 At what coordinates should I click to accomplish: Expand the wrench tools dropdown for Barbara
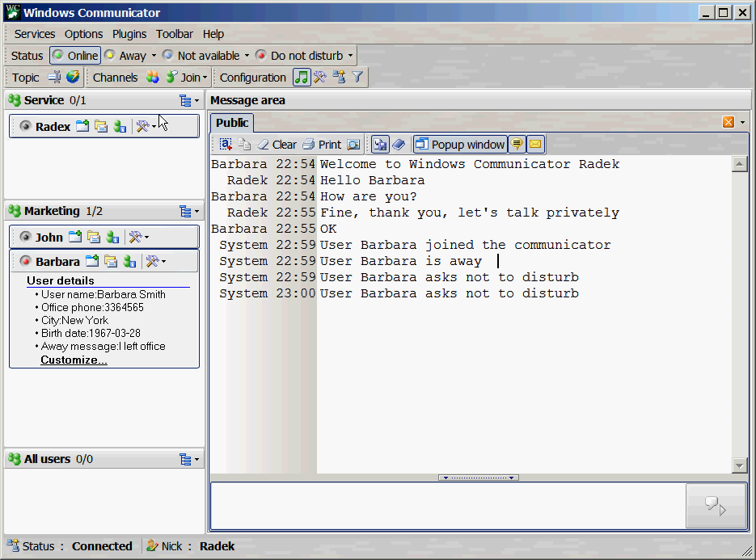coord(155,261)
